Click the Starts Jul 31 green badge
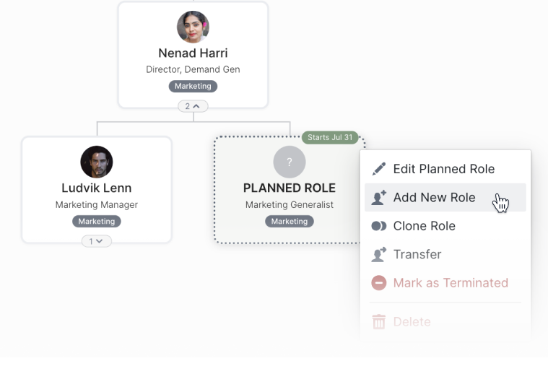 coord(330,137)
